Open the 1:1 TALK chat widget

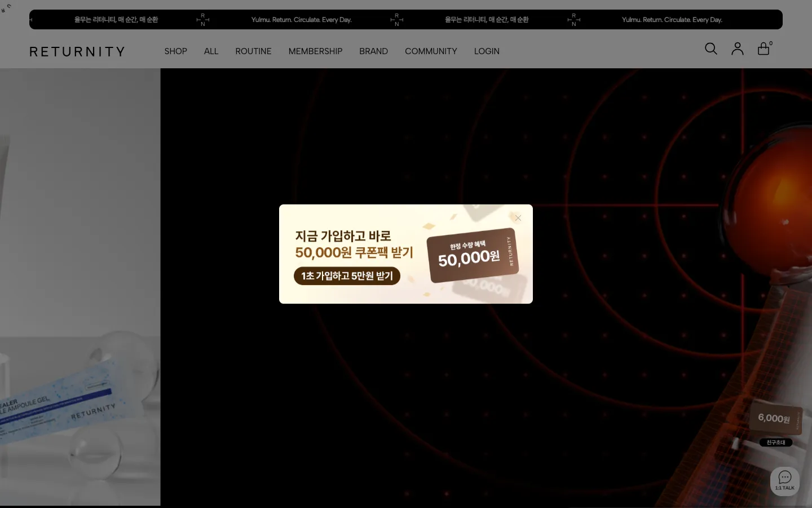(x=785, y=481)
